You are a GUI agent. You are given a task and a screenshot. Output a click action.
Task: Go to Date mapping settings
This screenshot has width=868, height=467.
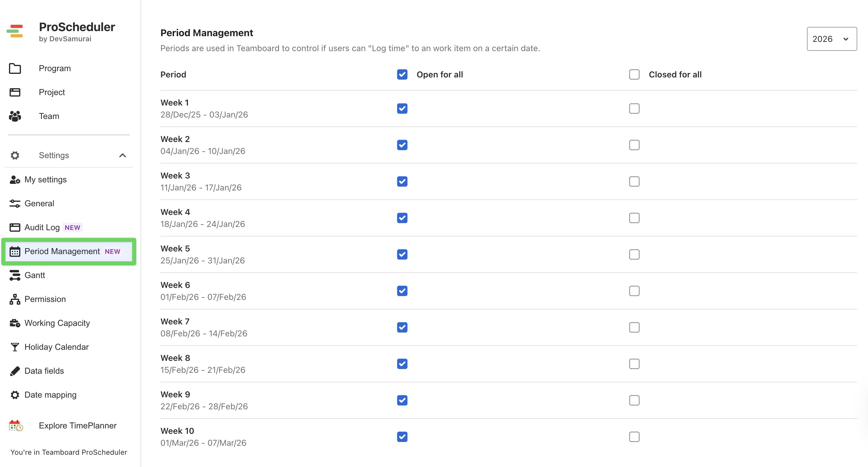coord(51,395)
